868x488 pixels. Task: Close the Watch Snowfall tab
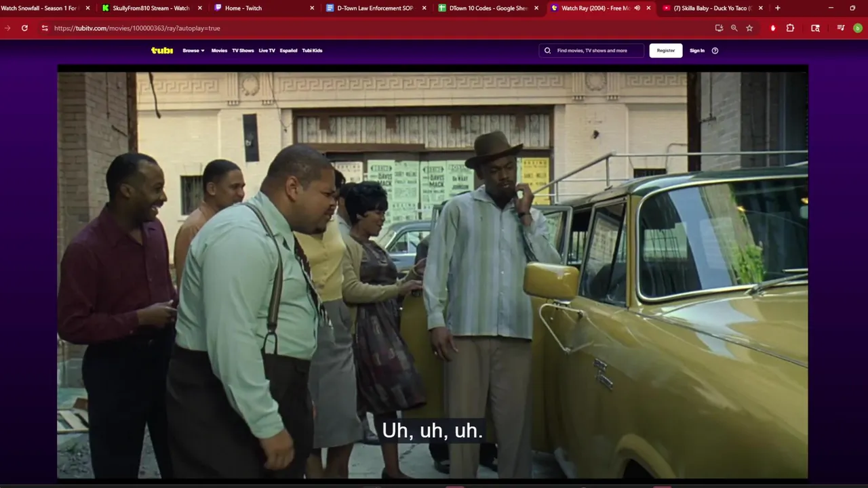pyautogui.click(x=87, y=8)
